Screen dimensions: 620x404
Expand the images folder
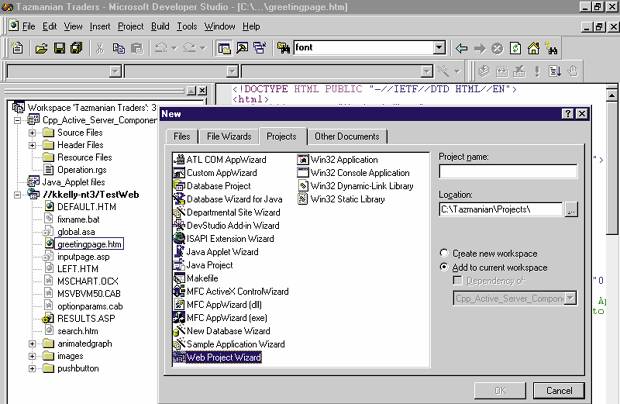32,356
